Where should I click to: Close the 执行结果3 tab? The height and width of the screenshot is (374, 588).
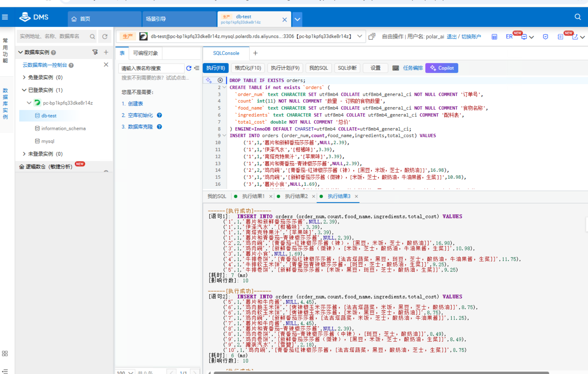click(356, 196)
